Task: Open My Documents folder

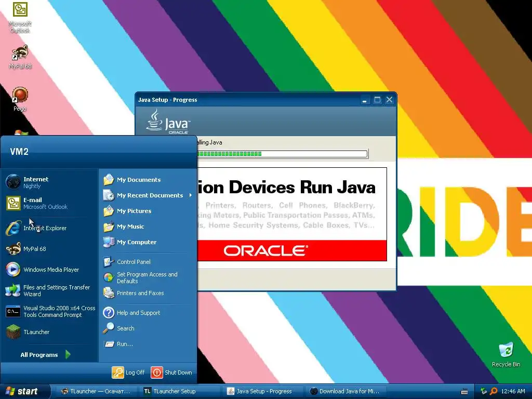Action: point(148,179)
